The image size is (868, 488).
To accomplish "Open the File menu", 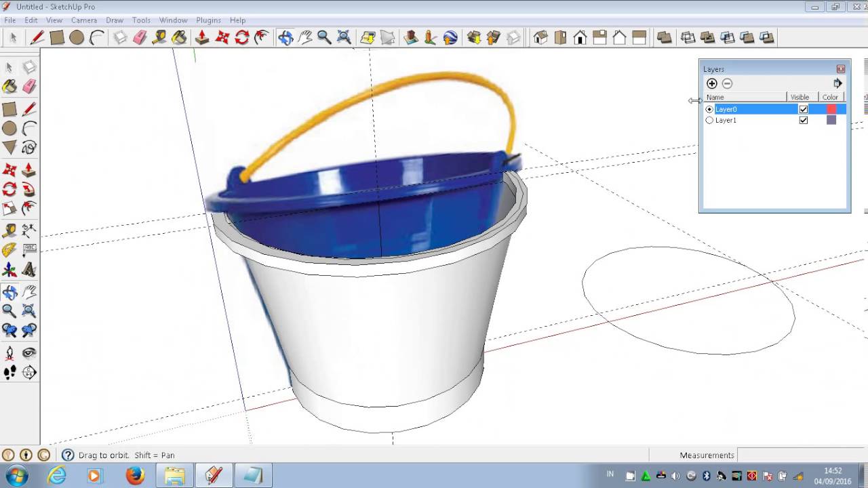I will click(x=10, y=20).
